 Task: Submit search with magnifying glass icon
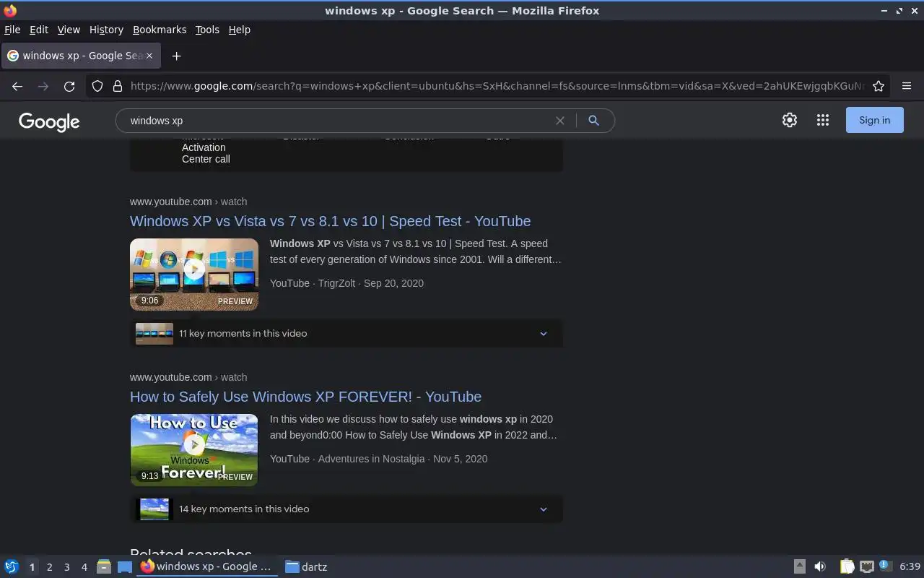593,121
